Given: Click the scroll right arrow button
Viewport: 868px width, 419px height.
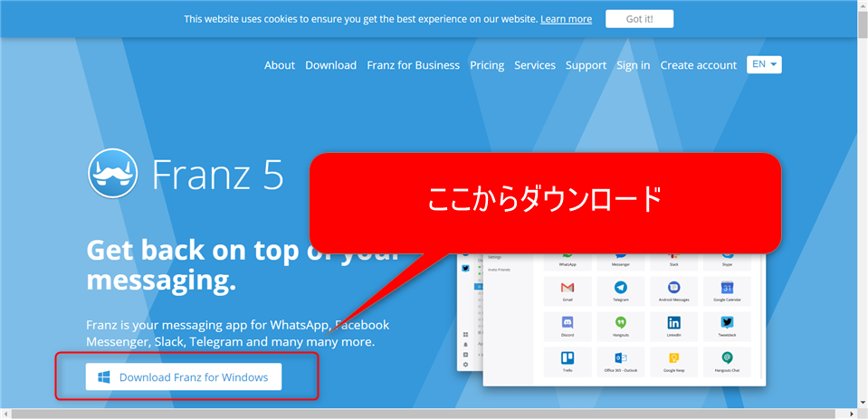Looking at the screenshot, I should tap(853, 414).
